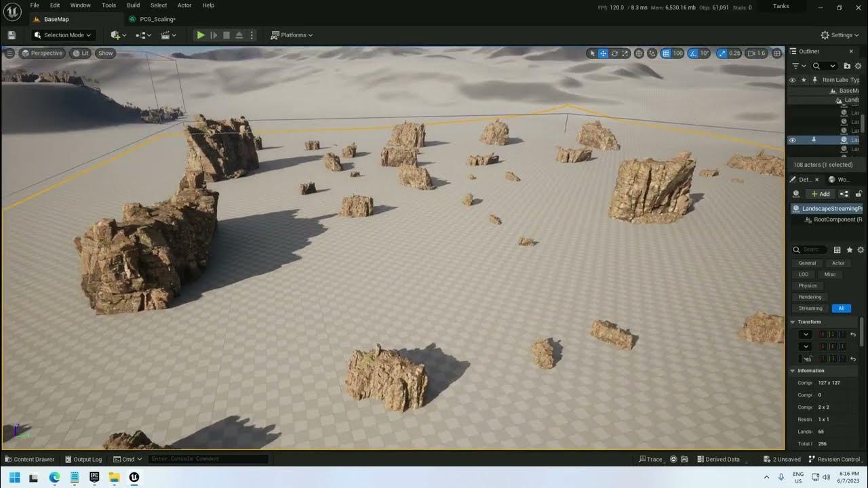The width and height of the screenshot is (868, 488).
Task: Open the Lit view mode menu
Action: click(x=81, y=53)
